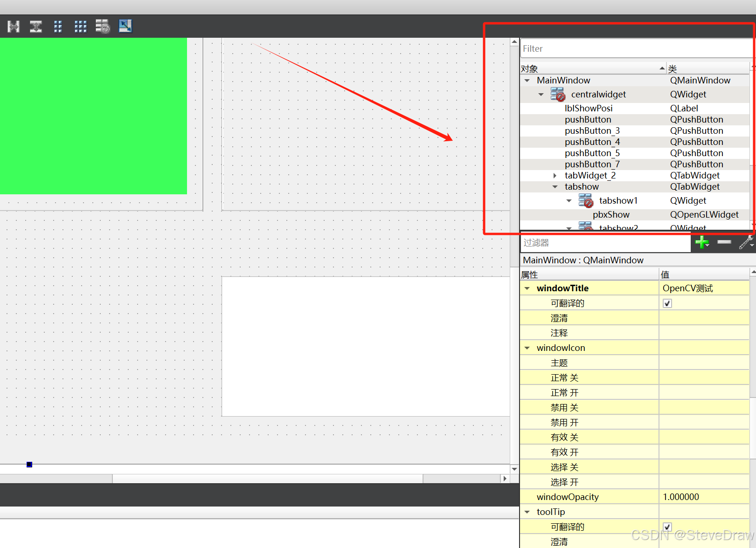
Task: Toggle 可翻译的 checkbox under toolTip
Action: coord(667,527)
